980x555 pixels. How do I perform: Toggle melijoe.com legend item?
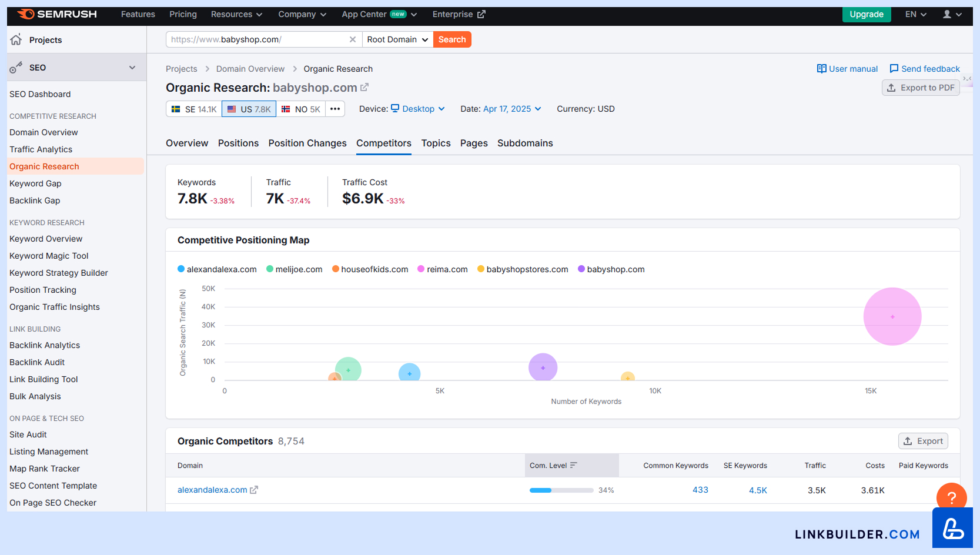pyautogui.click(x=295, y=269)
